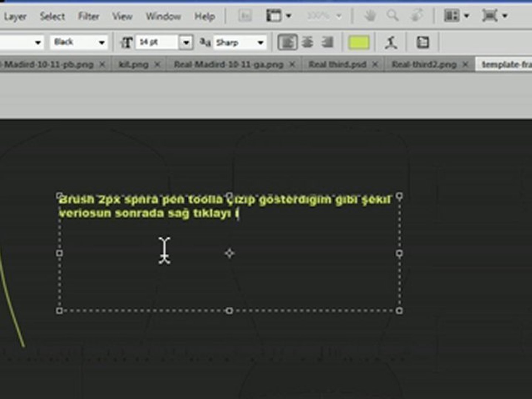The height and width of the screenshot is (399, 532).
Task: Close the Real-third2.png tab
Action: (x=465, y=65)
